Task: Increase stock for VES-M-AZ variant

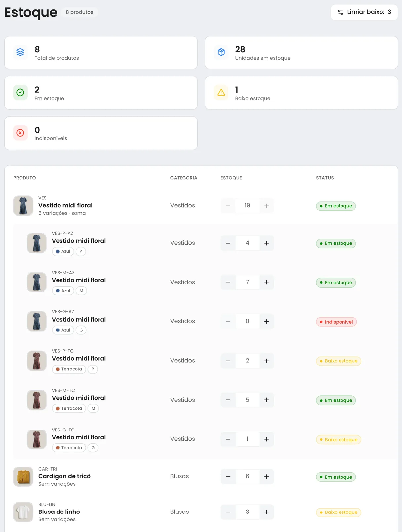Action: (266, 282)
